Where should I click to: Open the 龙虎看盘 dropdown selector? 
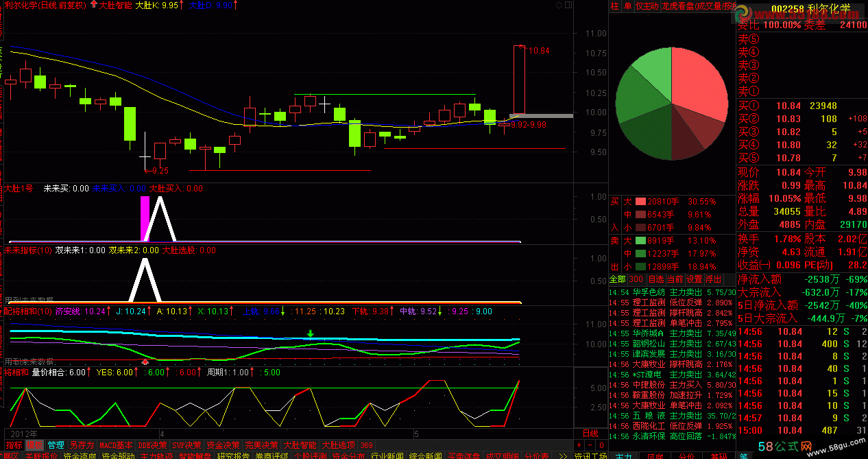click(x=698, y=6)
